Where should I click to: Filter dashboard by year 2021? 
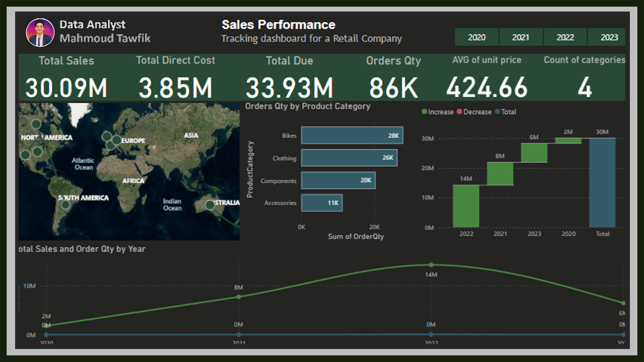521,37
